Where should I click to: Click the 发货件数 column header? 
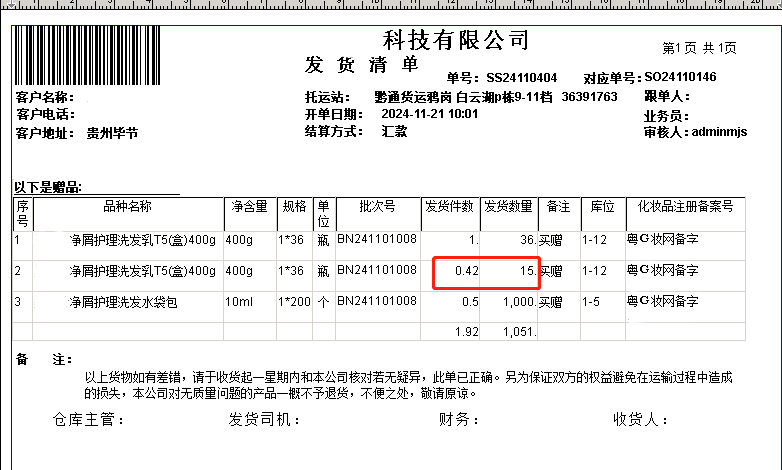(450, 207)
